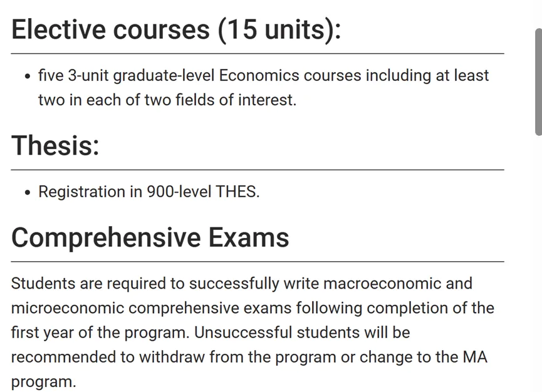
Task: Click the word 'withdraw' in the exams paragraph
Action: click(x=172, y=357)
